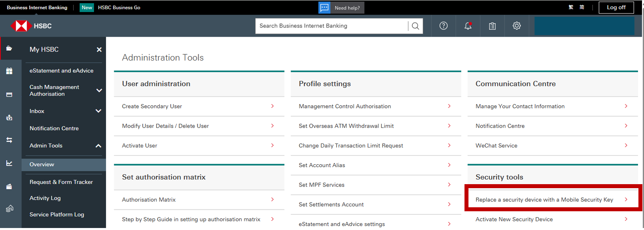Open the Need help chat icon
The image size is (644, 230).
click(324, 8)
